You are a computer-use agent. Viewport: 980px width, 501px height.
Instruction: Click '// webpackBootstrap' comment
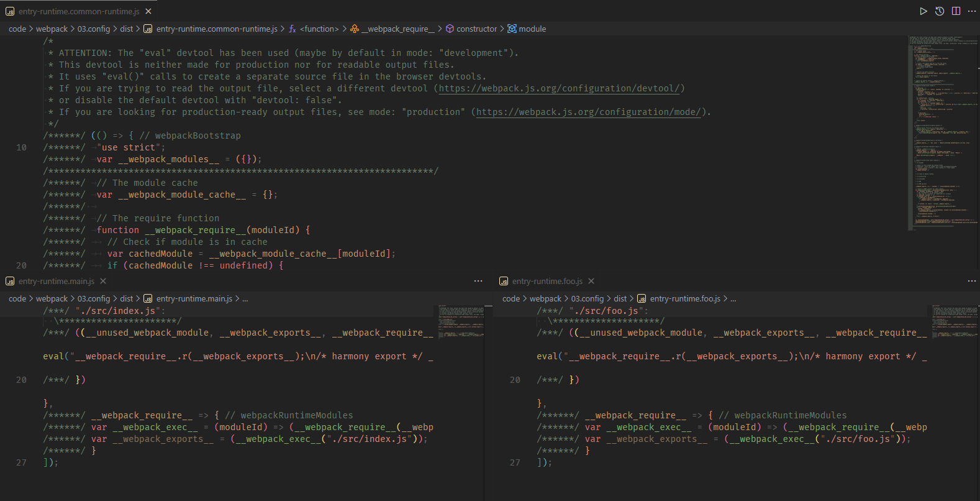click(190, 136)
